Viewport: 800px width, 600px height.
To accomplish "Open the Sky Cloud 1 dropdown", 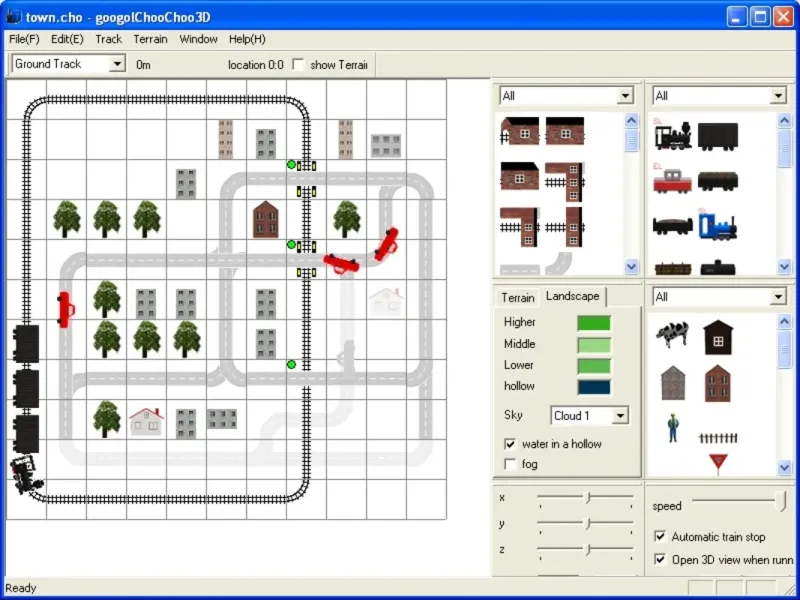I will tap(620, 415).
